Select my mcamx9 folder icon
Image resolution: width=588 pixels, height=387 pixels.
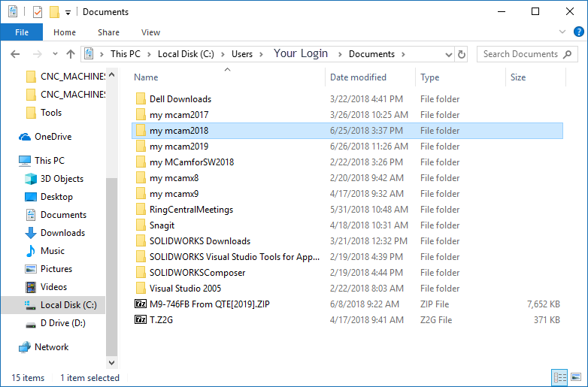click(141, 194)
